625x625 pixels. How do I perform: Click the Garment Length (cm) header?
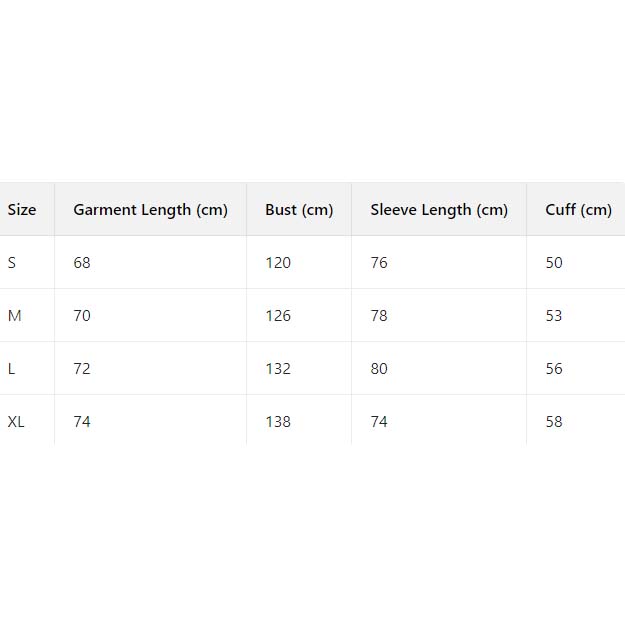click(x=150, y=210)
